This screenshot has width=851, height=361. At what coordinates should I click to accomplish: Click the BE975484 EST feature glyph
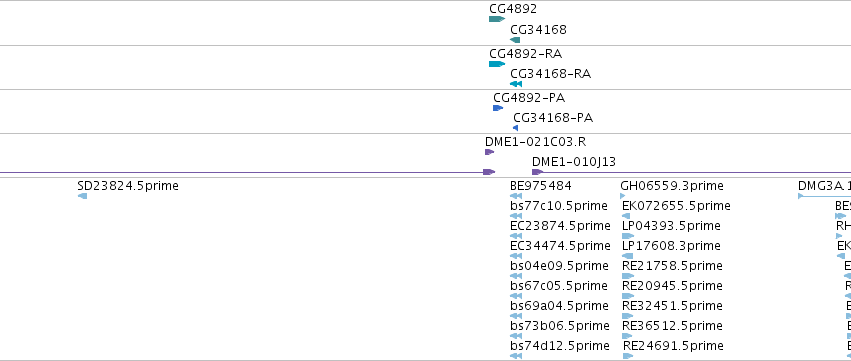(x=516, y=196)
